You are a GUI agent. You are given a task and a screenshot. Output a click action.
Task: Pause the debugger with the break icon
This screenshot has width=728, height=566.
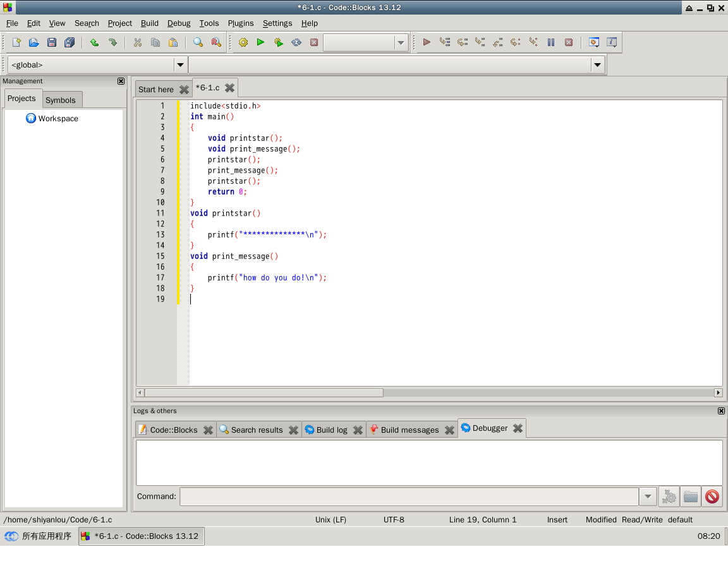click(551, 42)
